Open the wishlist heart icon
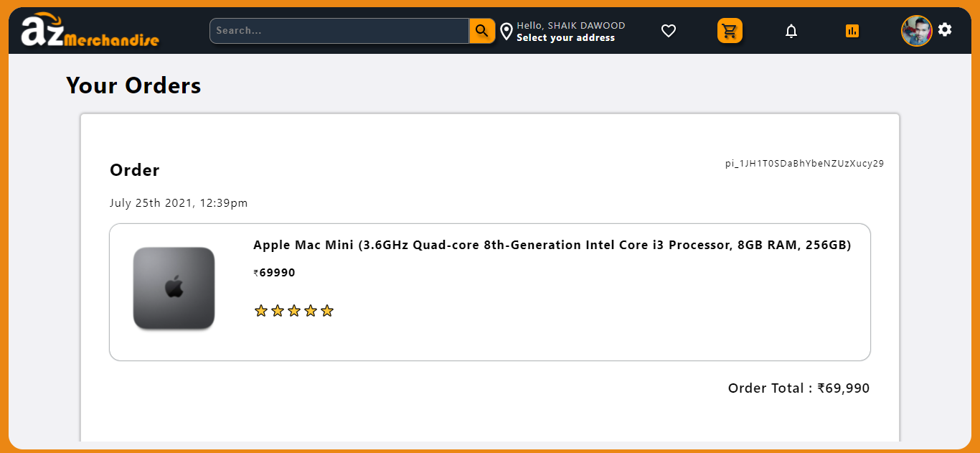Viewport: 980px width, 453px height. point(669,31)
